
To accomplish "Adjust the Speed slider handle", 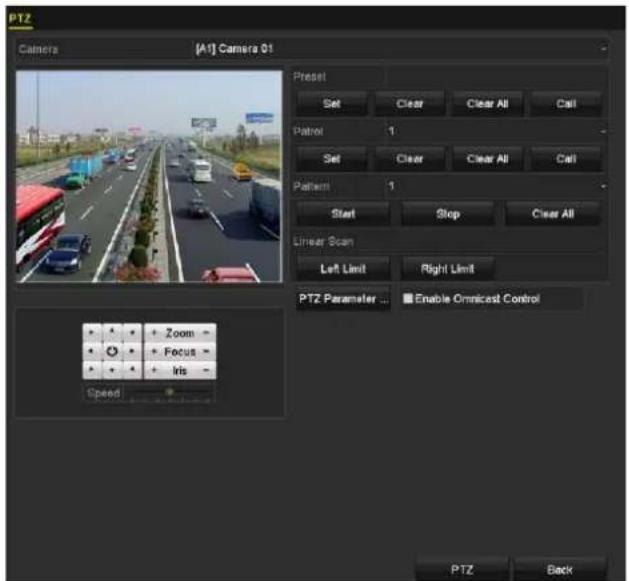I will [170, 392].
